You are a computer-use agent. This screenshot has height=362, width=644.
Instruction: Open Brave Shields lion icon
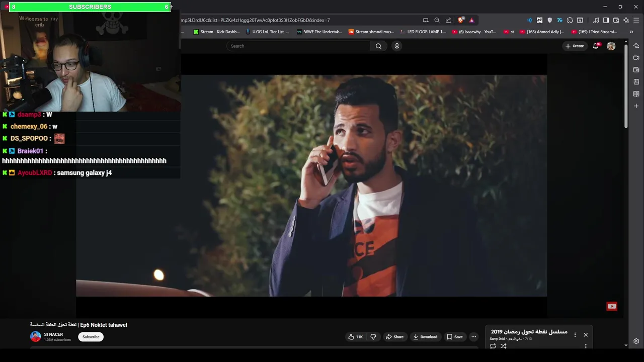pos(461,20)
